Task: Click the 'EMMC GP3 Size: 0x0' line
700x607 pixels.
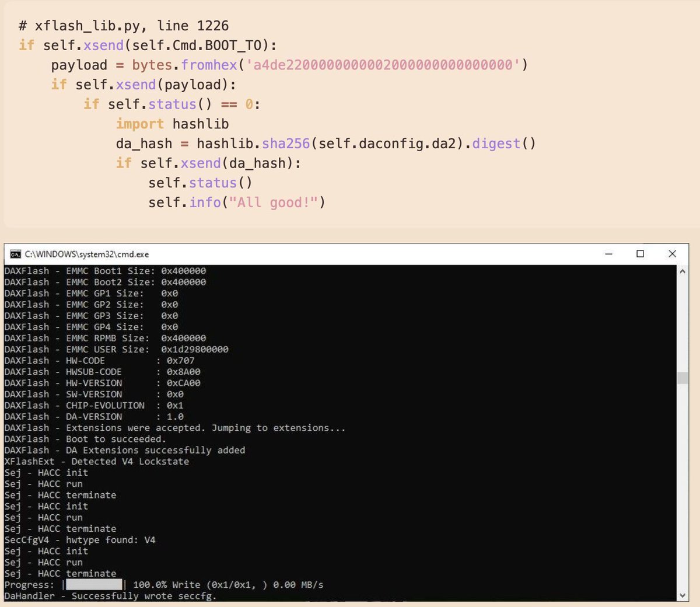Action: pos(91,315)
